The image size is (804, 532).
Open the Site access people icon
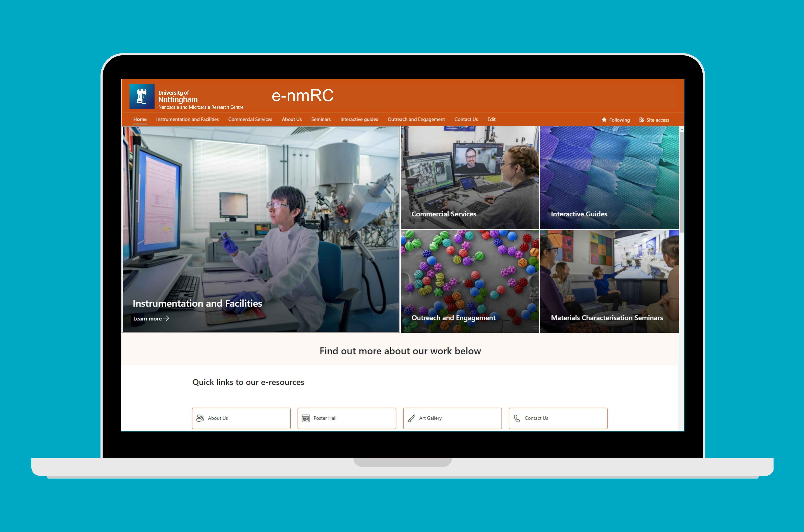[641, 120]
